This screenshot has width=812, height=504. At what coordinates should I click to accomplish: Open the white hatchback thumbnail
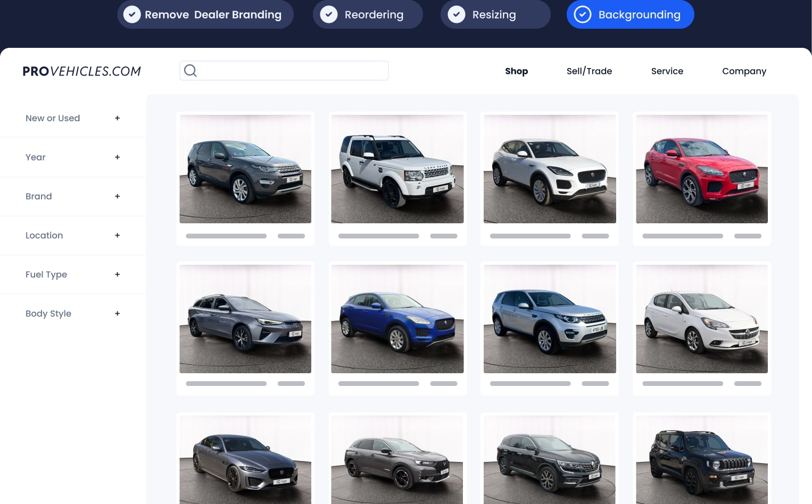702,319
